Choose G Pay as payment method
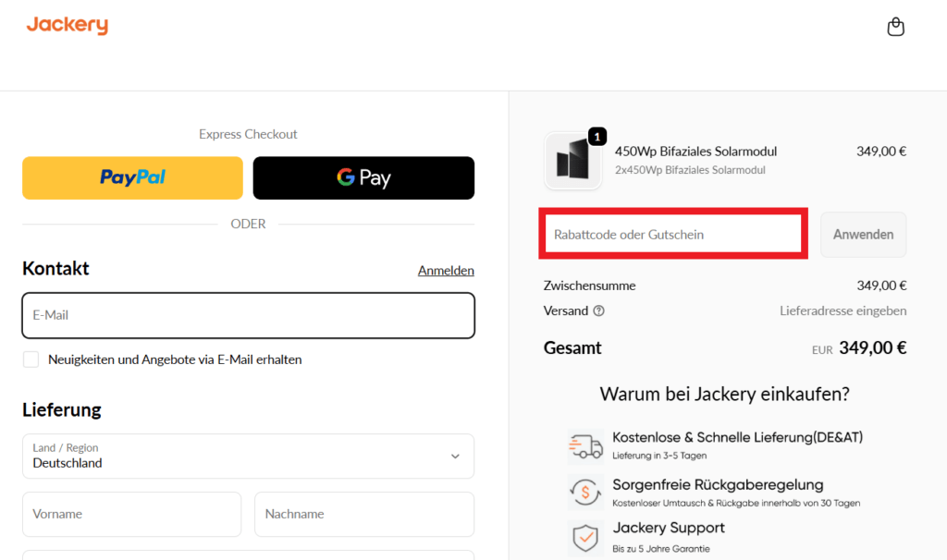Viewport: 947px width, 560px height. 363,177
